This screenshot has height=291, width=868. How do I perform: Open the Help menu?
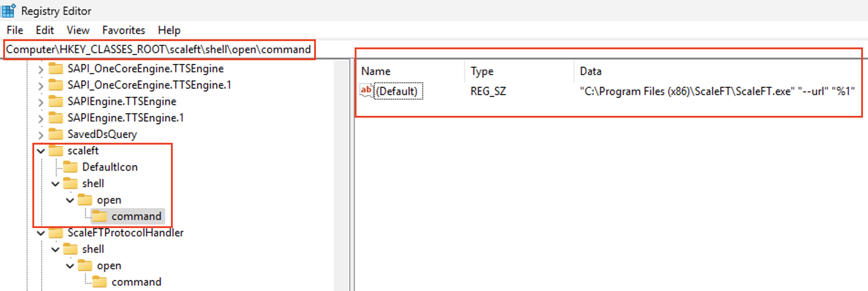click(x=169, y=30)
